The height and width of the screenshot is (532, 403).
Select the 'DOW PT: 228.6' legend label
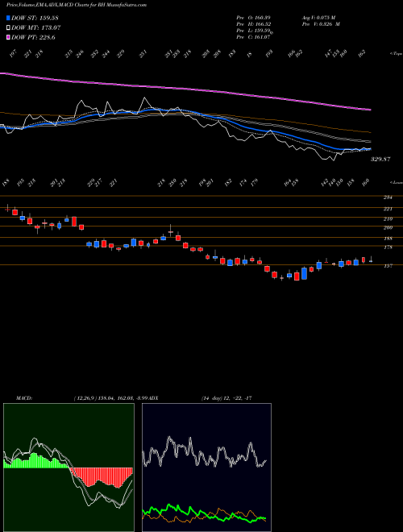33,38
